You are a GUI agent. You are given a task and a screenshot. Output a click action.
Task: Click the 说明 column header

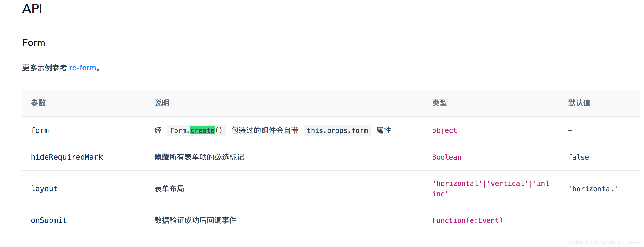[x=162, y=103]
